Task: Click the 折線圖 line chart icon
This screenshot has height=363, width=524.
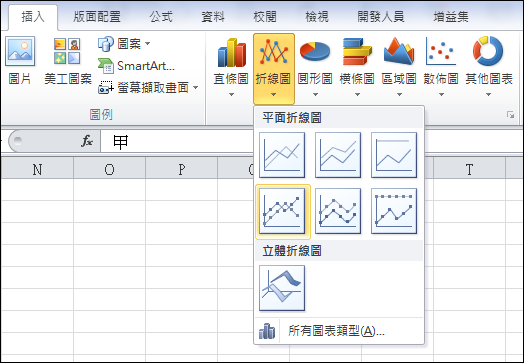Action: [x=274, y=52]
